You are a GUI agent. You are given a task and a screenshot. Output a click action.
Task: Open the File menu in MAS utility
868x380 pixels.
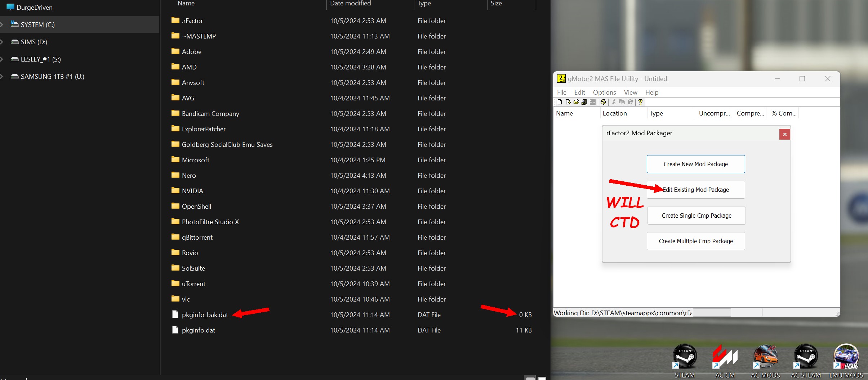click(561, 92)
